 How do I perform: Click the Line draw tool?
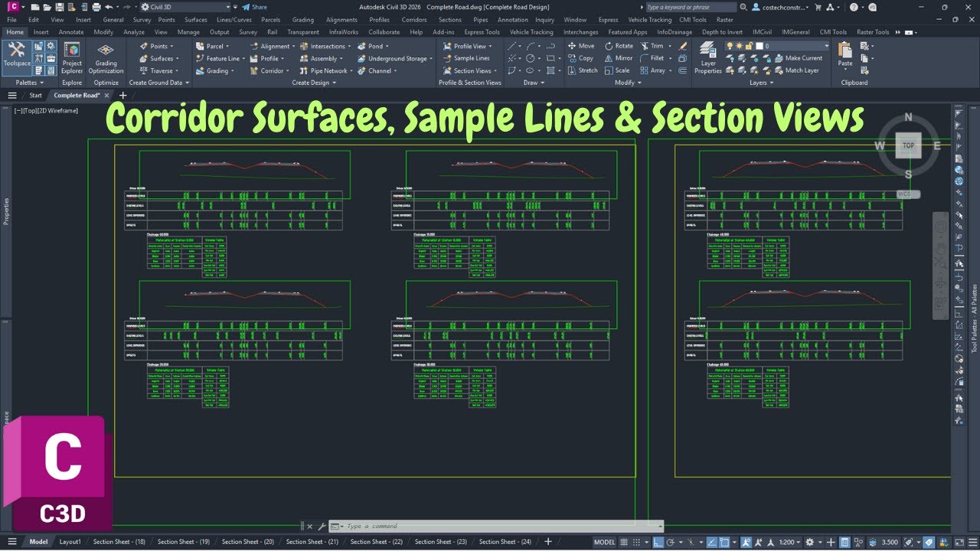tap(514, 46)
